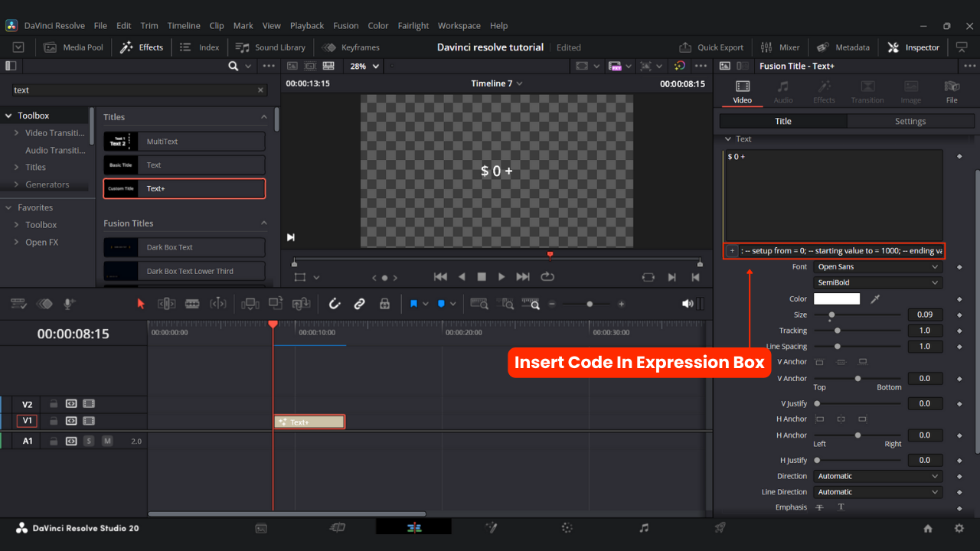Click the clip linking chain icon
Screen dimensions: 980x551
[x=359, y=304]
